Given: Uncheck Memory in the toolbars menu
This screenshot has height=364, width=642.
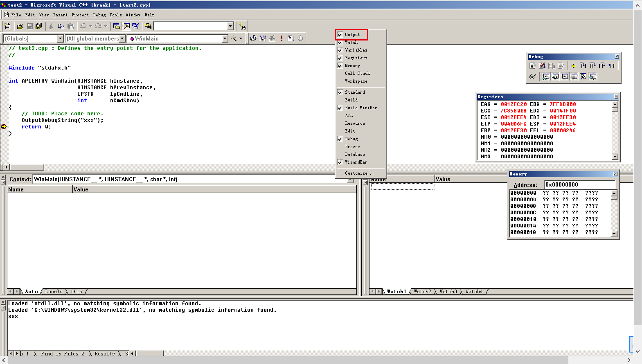Looking at the screenshot, I should 352,66.
